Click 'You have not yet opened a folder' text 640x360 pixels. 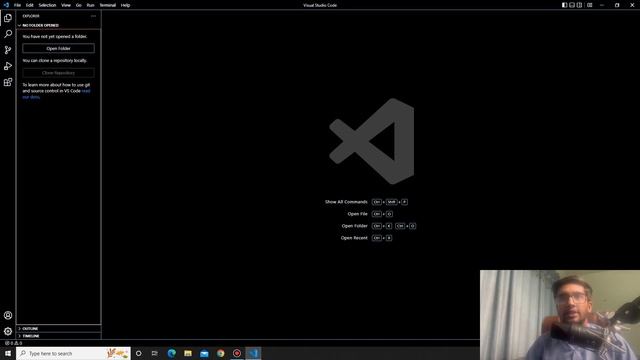(x=55, y=36)
